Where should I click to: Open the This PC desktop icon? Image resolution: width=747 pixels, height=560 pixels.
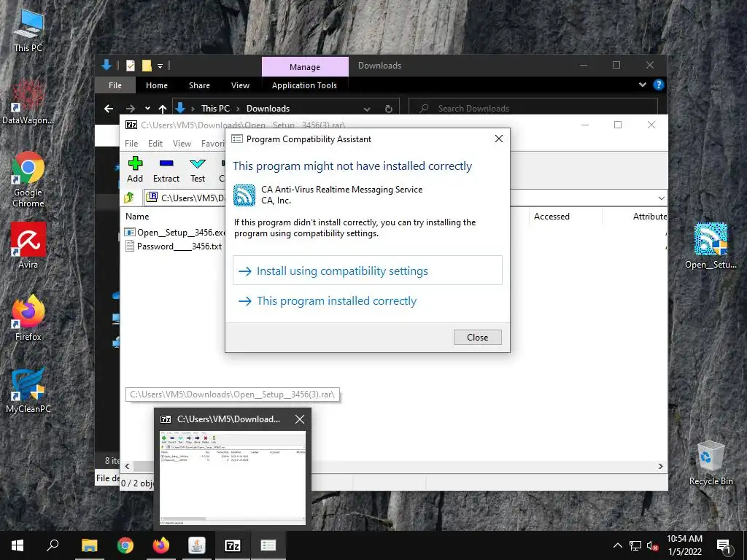(28, 31)
